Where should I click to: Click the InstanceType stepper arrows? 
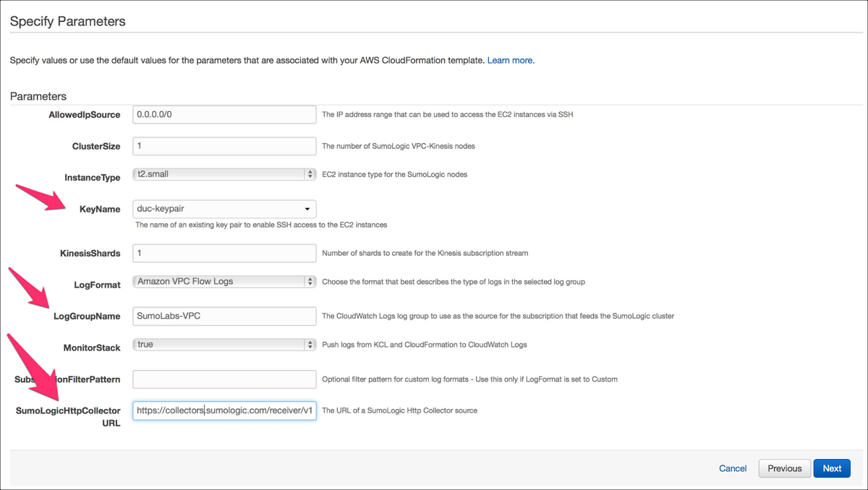(x=310, y=174)
